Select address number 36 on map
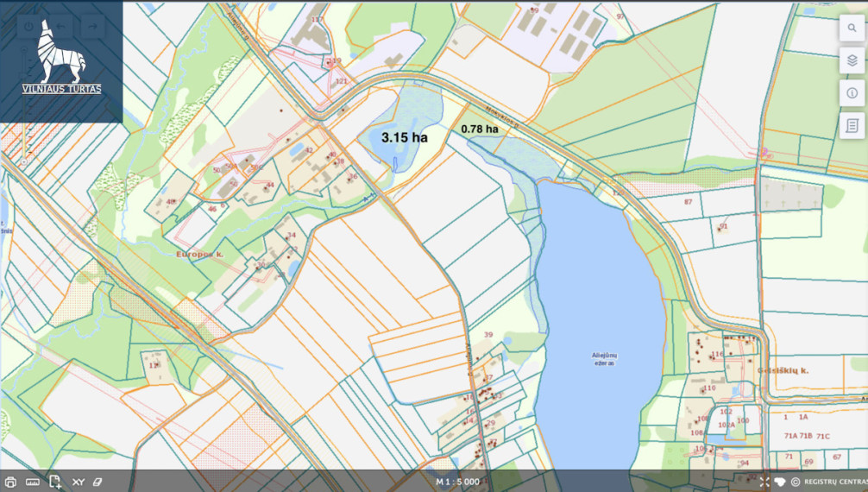868x492 pixels. [x=353, y=177]
